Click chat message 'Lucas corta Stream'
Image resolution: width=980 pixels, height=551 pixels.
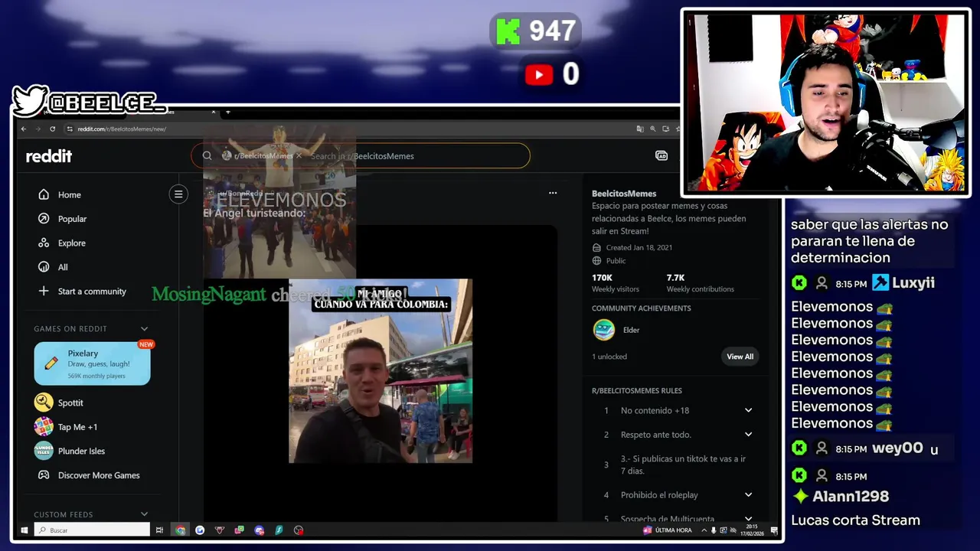point(855,520)
